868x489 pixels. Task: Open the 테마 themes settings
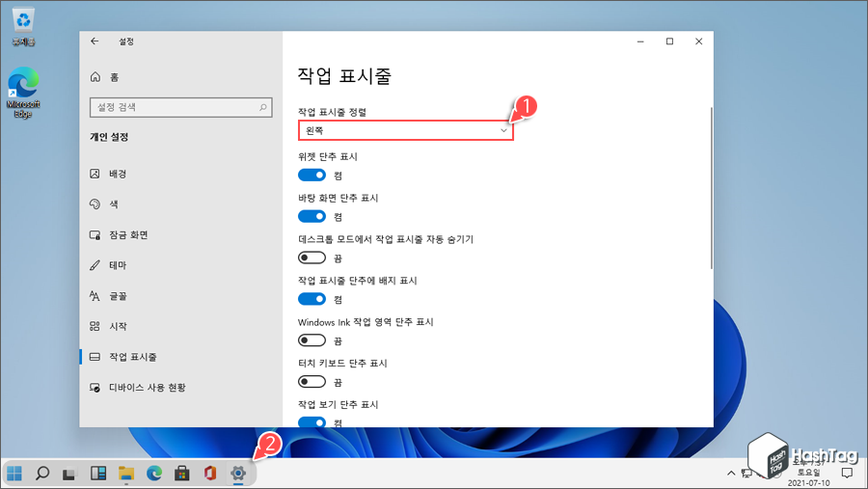181,265
